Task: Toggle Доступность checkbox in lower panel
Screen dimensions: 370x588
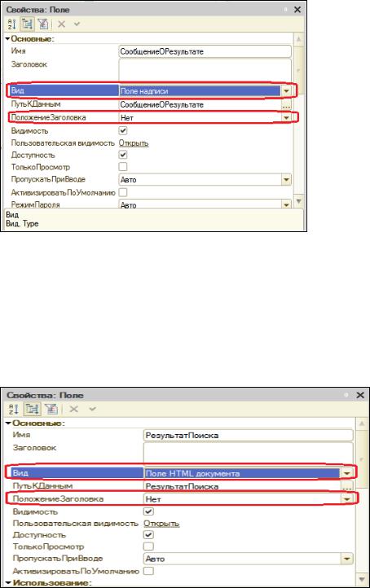Action: (148, 535)
